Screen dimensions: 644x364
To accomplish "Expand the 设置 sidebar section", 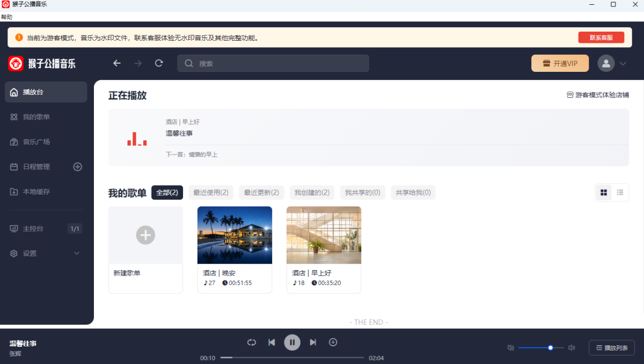I will 77,254.
